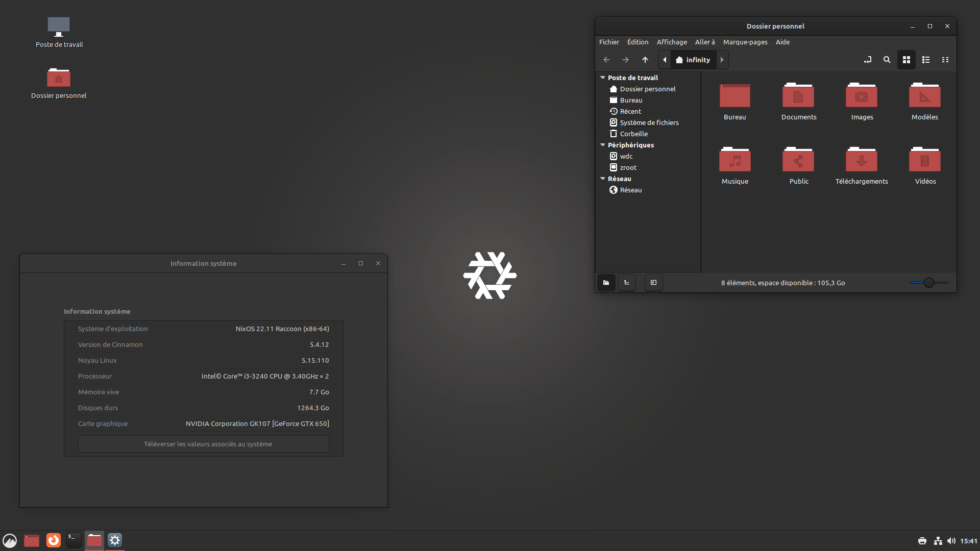
Task: Open the Affichage menu
Action: [671, 42]
